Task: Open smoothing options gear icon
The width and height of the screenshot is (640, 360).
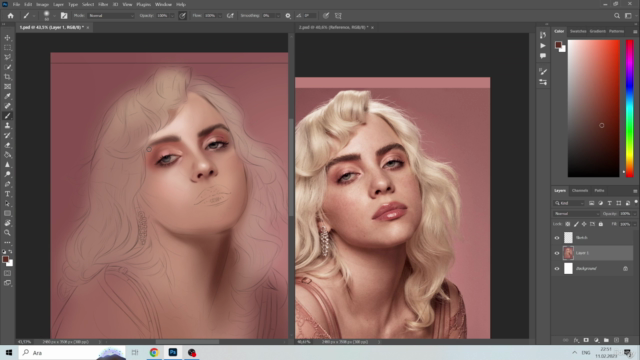Action: 288,16
